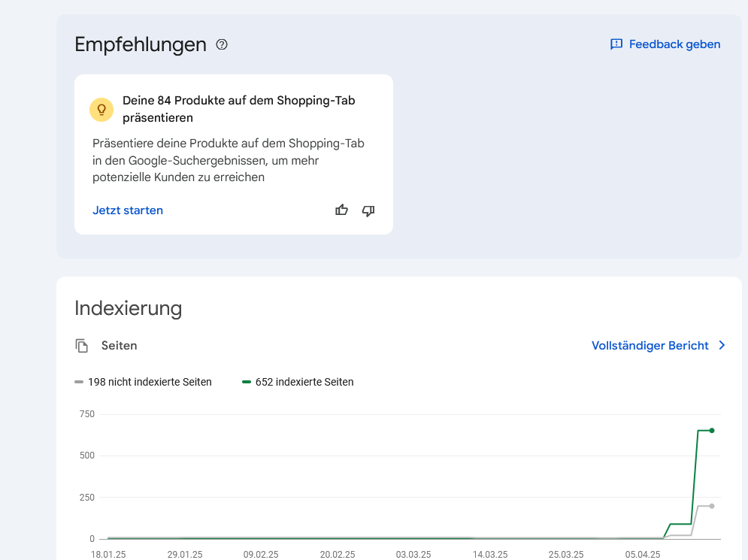Click Jetzt starten in the recommendation card

pos(128,210)
